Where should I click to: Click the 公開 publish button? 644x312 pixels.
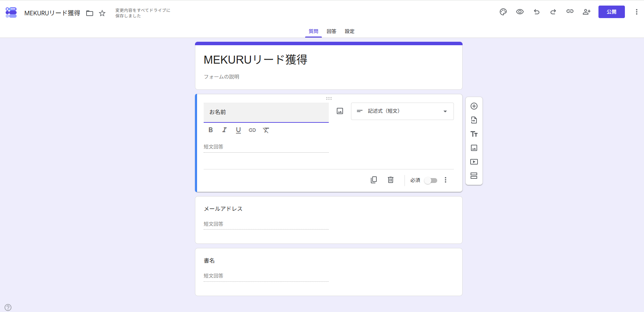612,12
